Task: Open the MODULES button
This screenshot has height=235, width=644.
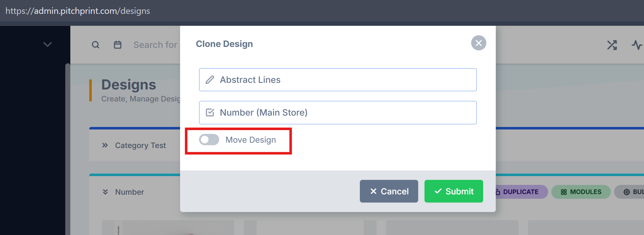Action: (x=581, y=192)
